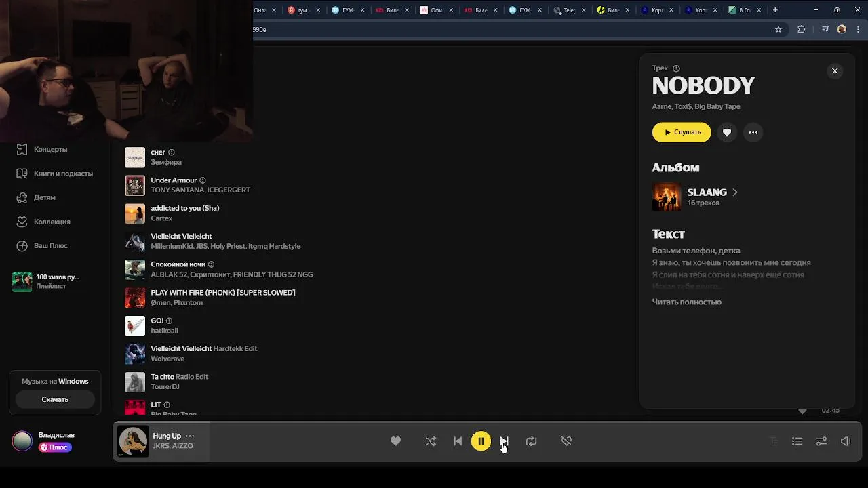Open Детям section in sidebar

tap(45, 197)
